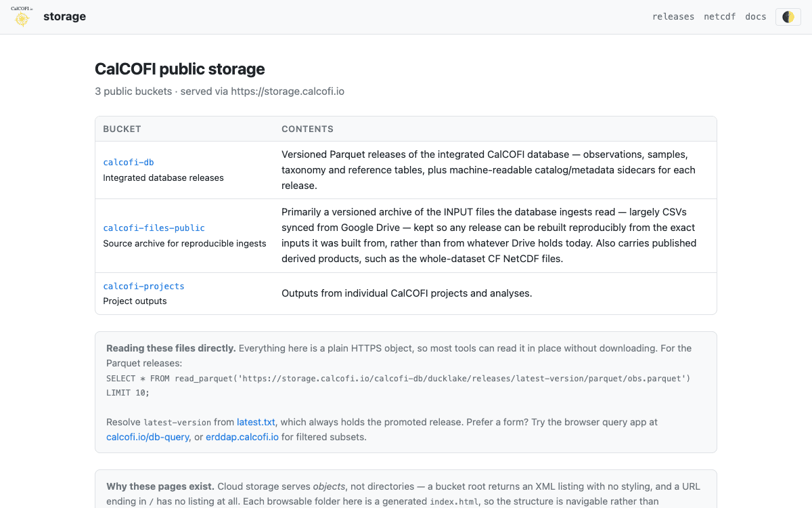Image resolution: width=812 pixels, height=508 pixels.
Task: Visit calcofi.io/db-query link
Action: coord(148,437)
